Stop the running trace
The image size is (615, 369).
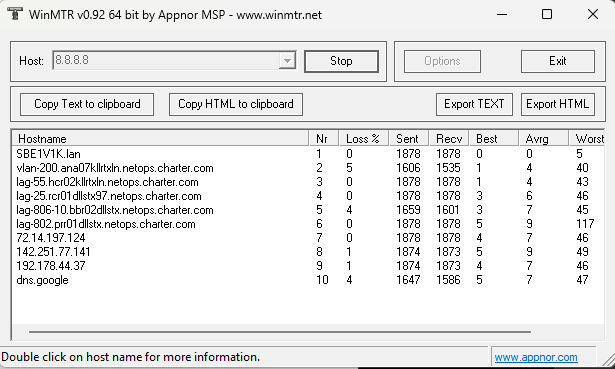[341, 61]
